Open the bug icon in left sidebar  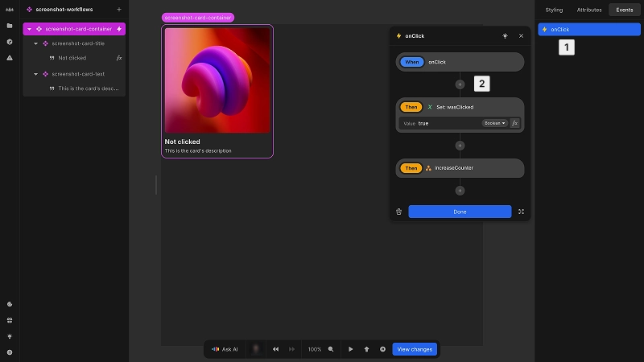(x=10, y=320)
